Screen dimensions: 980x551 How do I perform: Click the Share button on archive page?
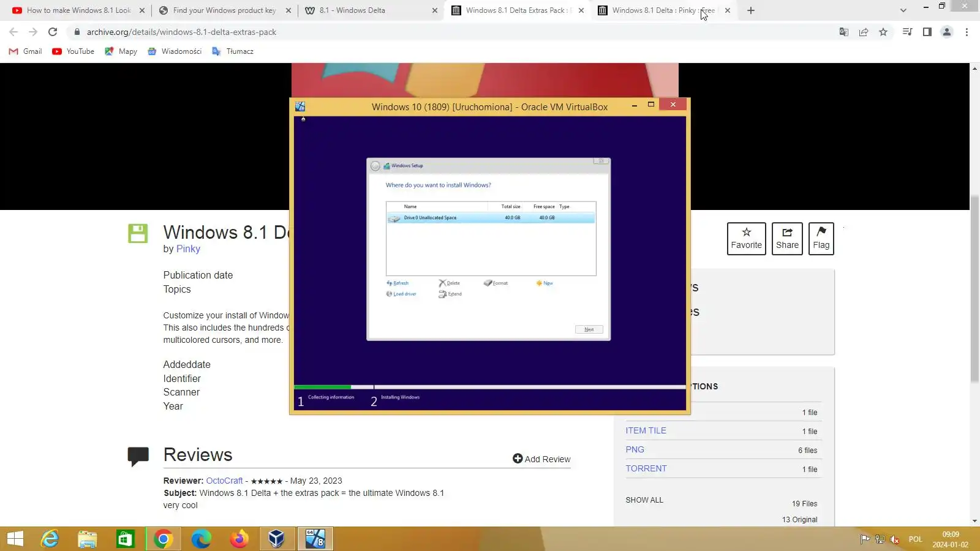[787, 239]
